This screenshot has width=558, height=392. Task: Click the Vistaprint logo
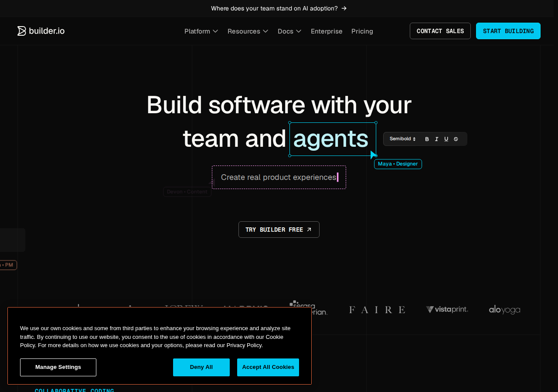[x=447, y=310]
